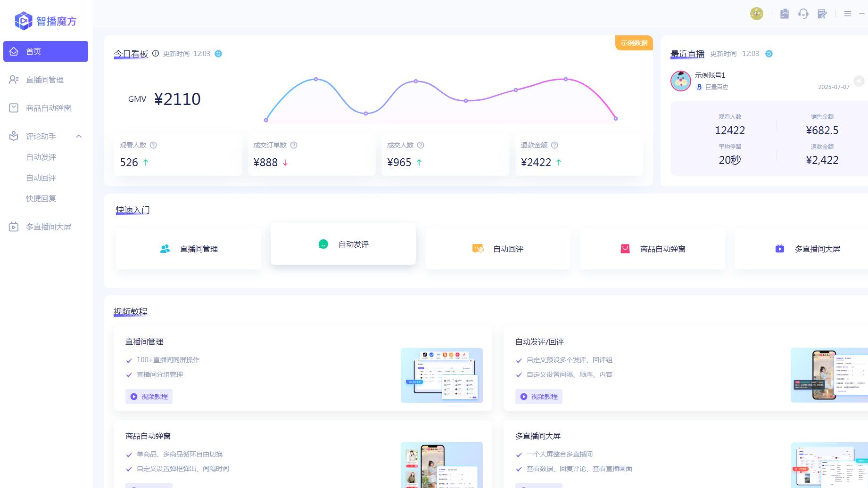Click the purple screen icon on 多直播间大屏 card

(x=780, y=249)
